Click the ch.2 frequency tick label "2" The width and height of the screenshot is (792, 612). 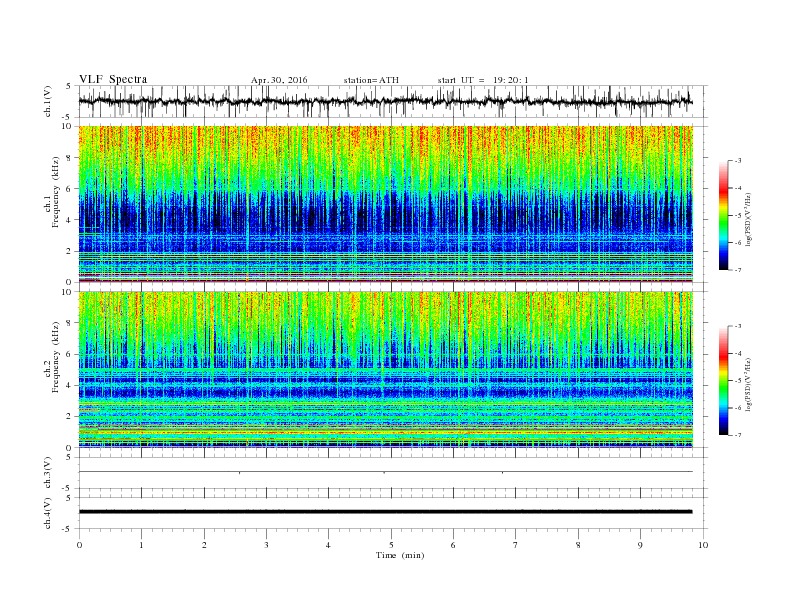coord(70,417)
